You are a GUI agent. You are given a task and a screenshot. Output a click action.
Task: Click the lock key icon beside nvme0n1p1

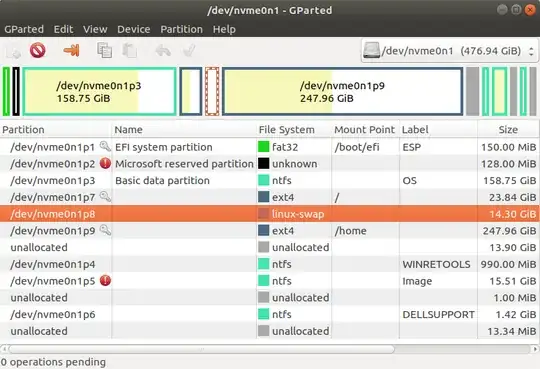pyautogui.click(x=105, y=146)
